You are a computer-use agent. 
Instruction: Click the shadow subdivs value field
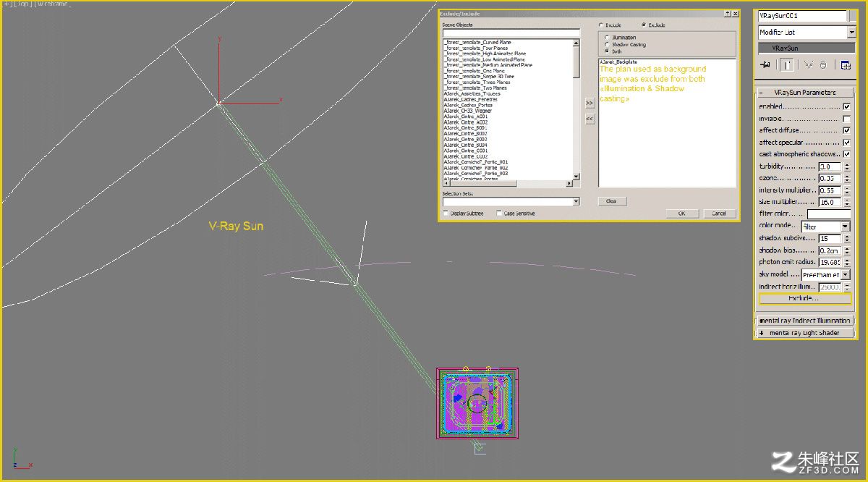tap(830, 239)
